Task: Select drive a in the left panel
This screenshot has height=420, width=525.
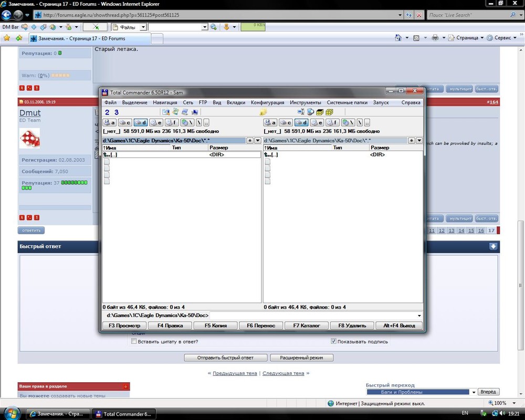Action: coord(110,122)
